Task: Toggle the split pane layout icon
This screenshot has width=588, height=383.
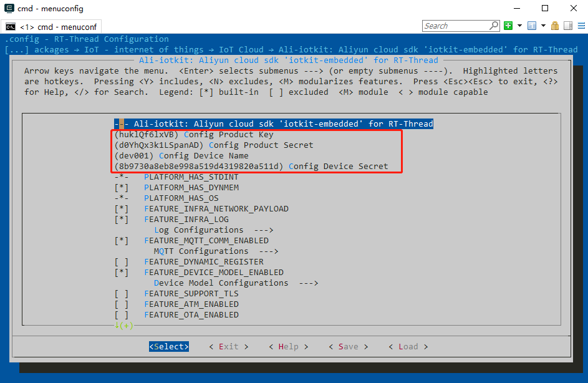Action: pyautogui.click(x=567, y=26)
